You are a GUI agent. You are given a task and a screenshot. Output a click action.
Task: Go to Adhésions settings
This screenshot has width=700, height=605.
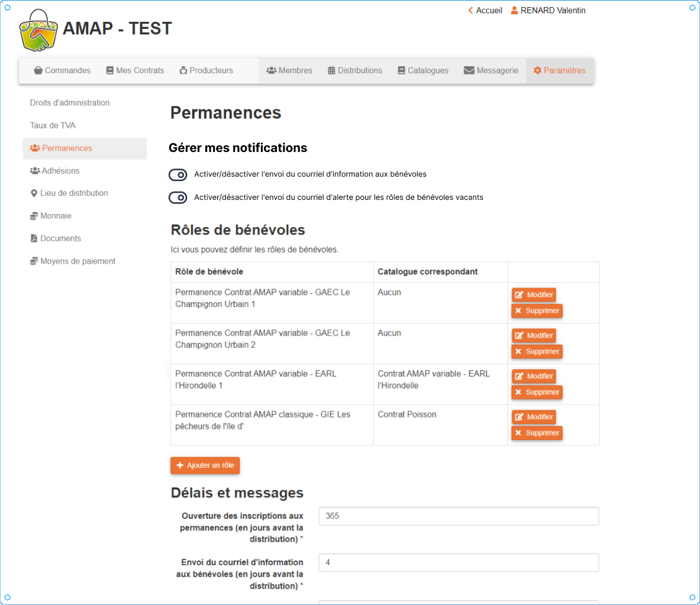60,171
